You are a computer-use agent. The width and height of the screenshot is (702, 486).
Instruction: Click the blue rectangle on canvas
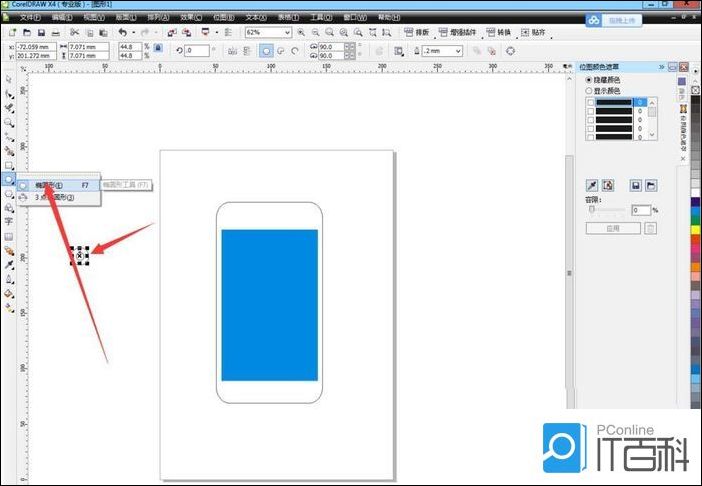point(269,305)
